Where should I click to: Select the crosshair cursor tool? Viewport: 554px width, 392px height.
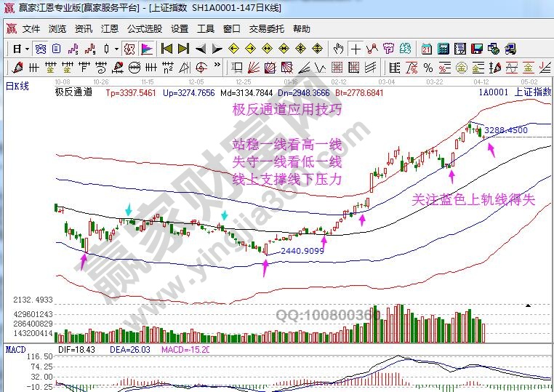356,49
